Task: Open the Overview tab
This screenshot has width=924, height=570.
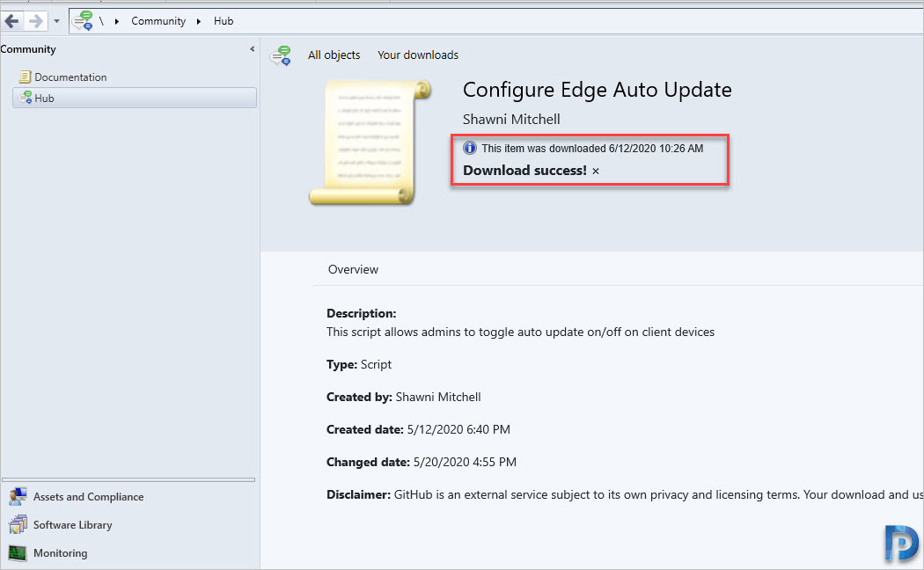Action: click(x=353, y=269)
